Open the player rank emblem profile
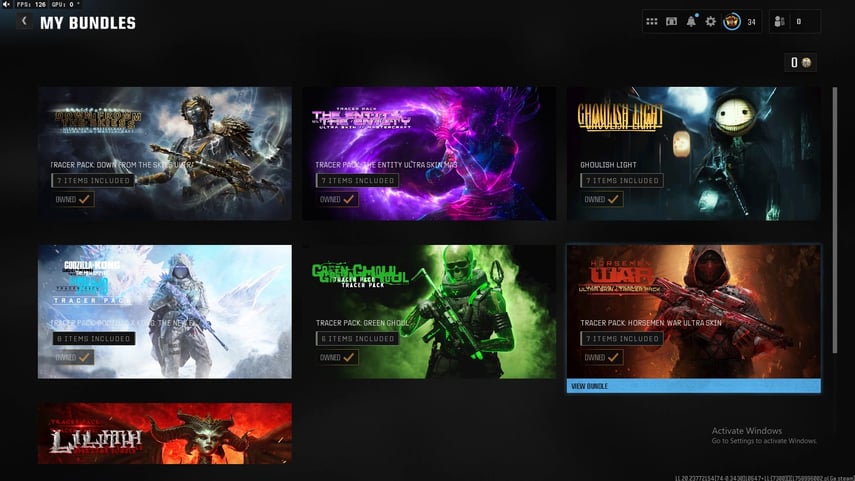 (731, 21)
